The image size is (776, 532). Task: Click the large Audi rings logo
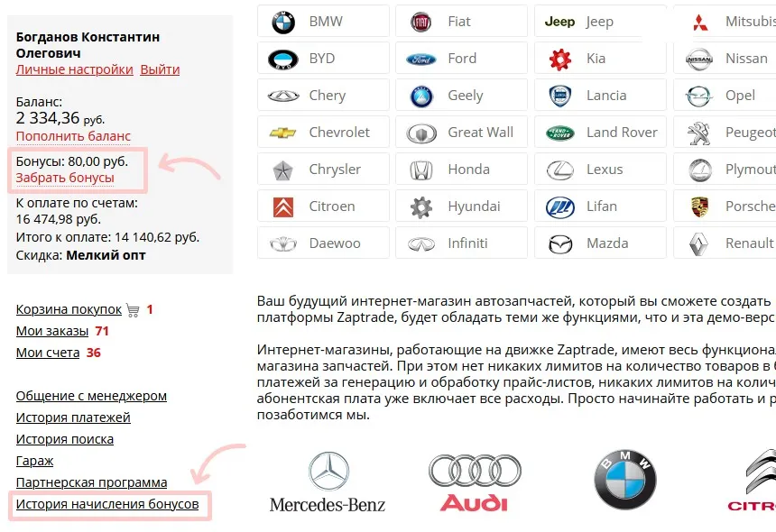475,482
